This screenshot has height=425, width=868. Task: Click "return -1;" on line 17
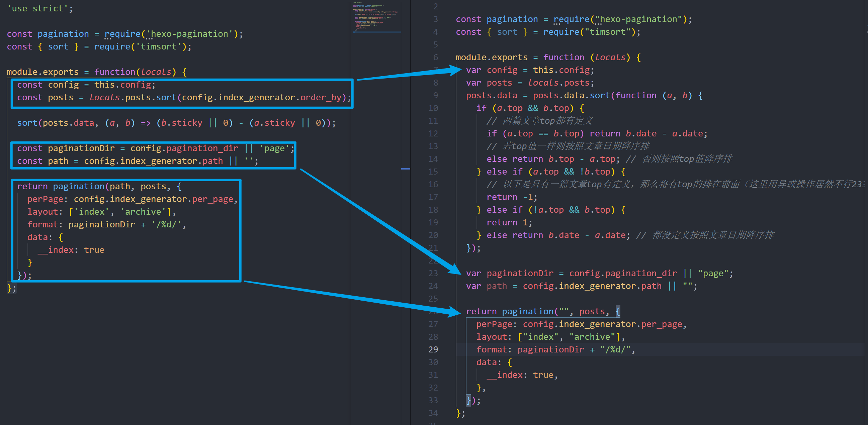(x=512, y=197)
